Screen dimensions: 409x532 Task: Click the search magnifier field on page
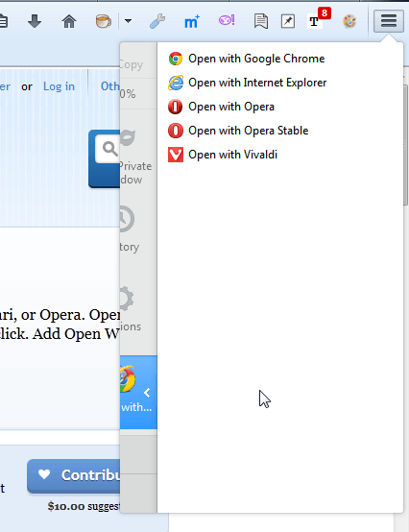click(108, 149)
